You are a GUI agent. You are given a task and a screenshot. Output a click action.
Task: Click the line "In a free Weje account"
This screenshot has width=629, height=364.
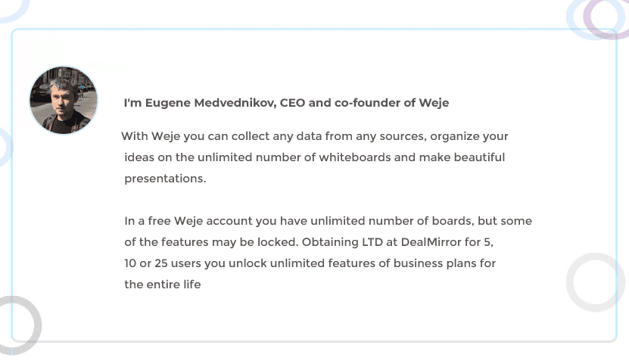(328, 221)
